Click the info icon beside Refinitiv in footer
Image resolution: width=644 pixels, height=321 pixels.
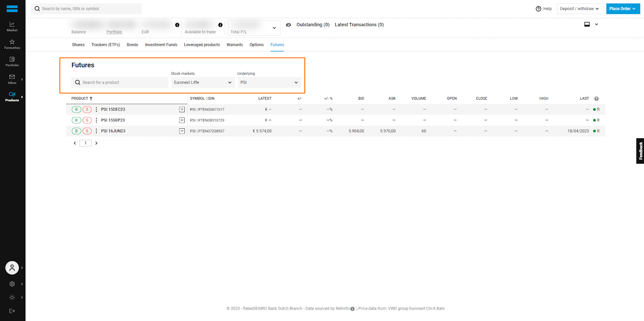(x=353, y=309)
